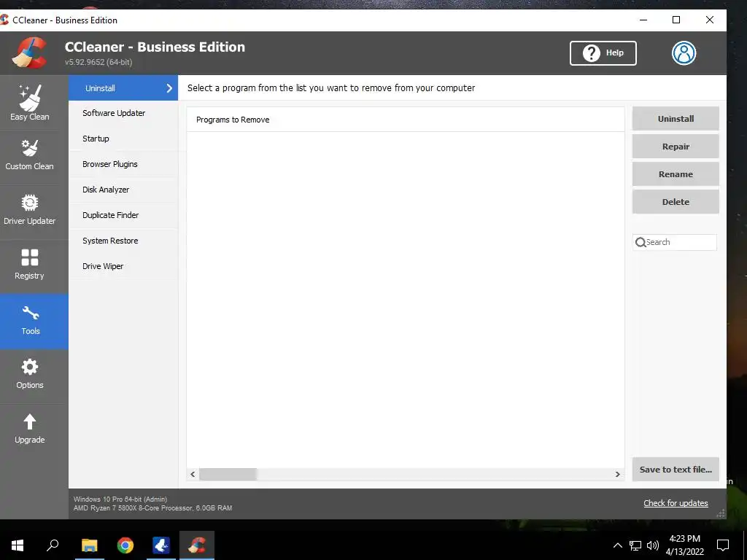Open the Startup tool
Screen dimensions: 747x560
(x=96, y=139)
